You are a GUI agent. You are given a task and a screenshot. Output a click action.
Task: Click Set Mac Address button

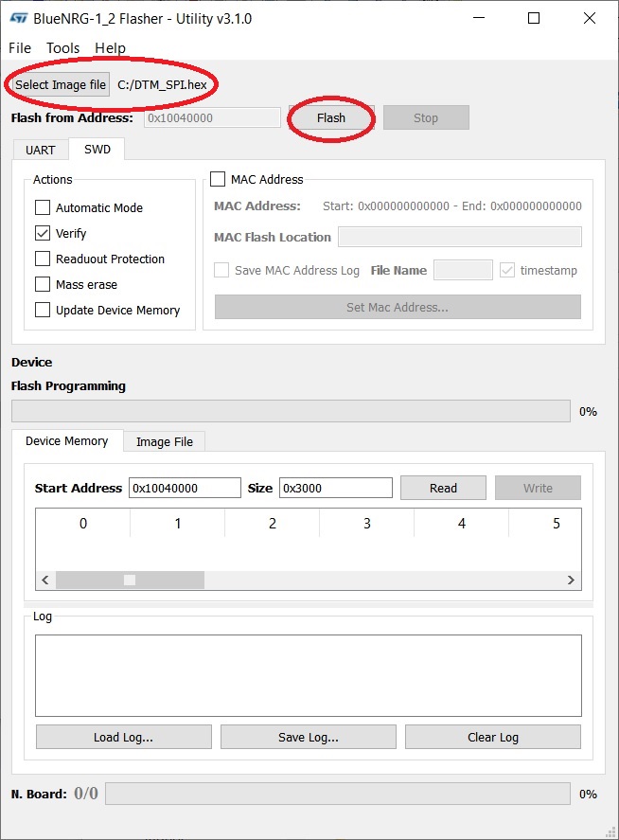coord(398,307)
